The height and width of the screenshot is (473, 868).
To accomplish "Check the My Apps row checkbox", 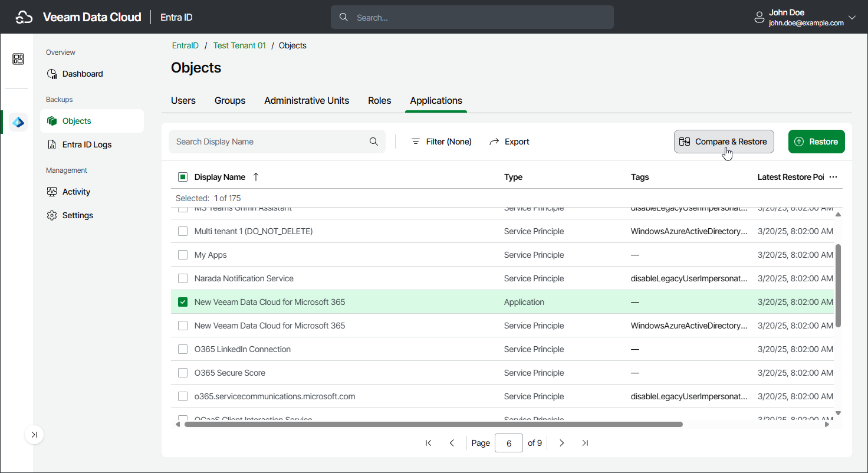I will (183, 255).
